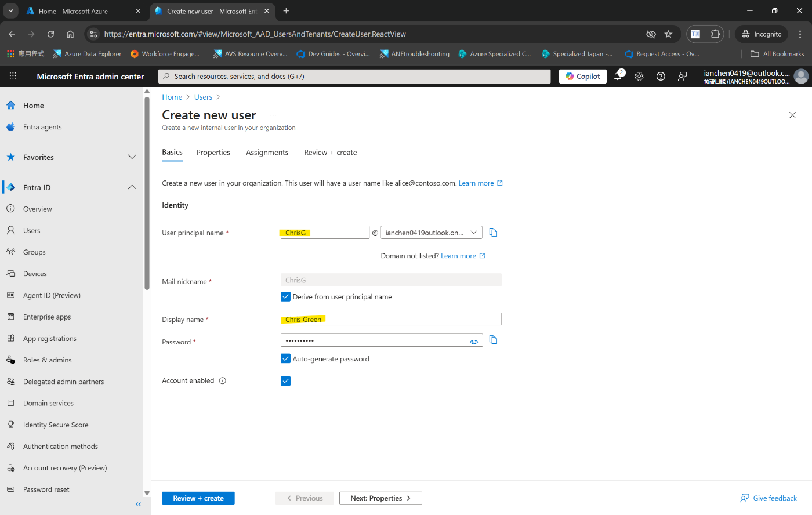Click the Next: Properties button
The width and height of the screenshot is (812, 515).
point(380,498)
